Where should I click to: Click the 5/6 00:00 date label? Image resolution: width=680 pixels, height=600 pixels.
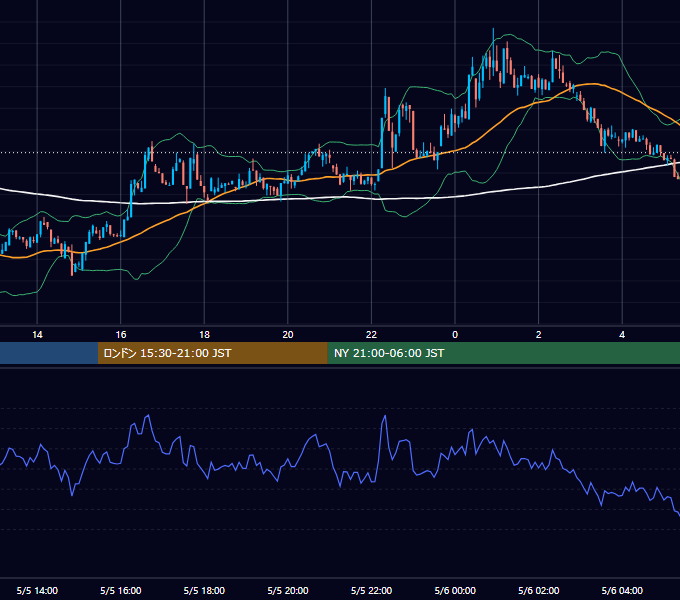click(455, 591)
